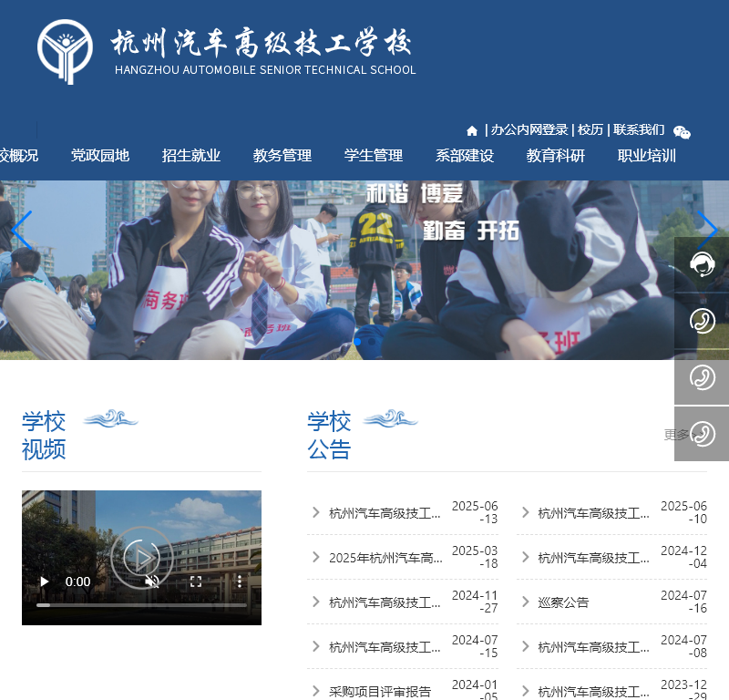This screenshot has width=729, height=700.
Task: Expand the 学生管理 navigation menu
Action: pos(374,156)
